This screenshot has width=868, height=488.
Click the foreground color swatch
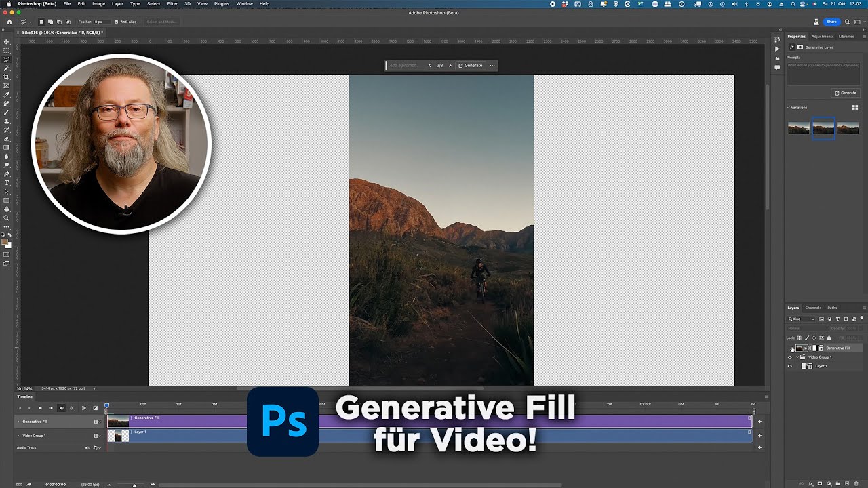pos(5,242)
